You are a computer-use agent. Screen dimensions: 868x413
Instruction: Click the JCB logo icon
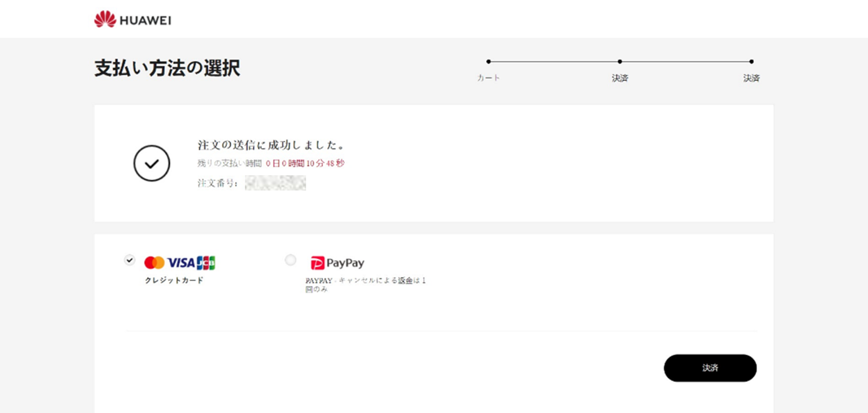[x=206, y=263]
